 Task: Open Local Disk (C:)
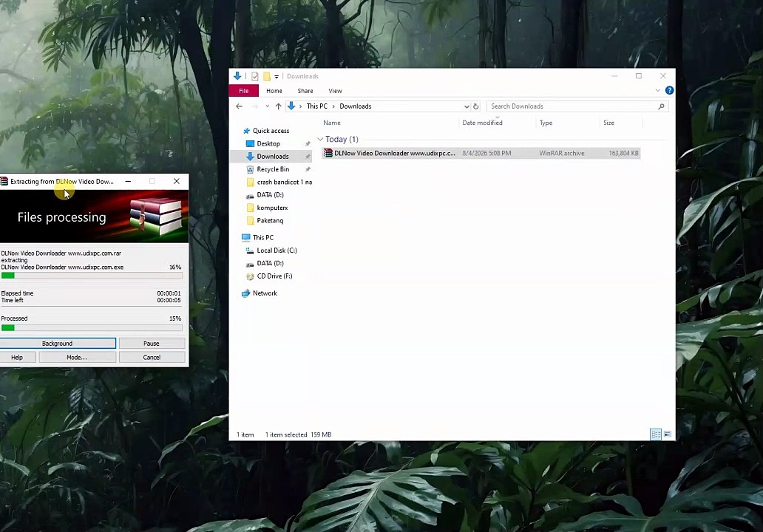click(277, 250)
